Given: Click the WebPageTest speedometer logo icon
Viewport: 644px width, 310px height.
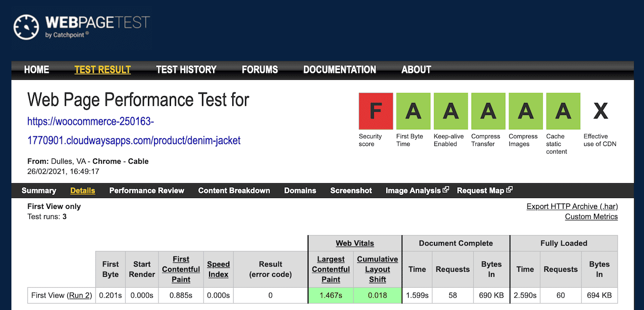Looking at the screenshot, I should pyautogui.click(x=26, y=27).
